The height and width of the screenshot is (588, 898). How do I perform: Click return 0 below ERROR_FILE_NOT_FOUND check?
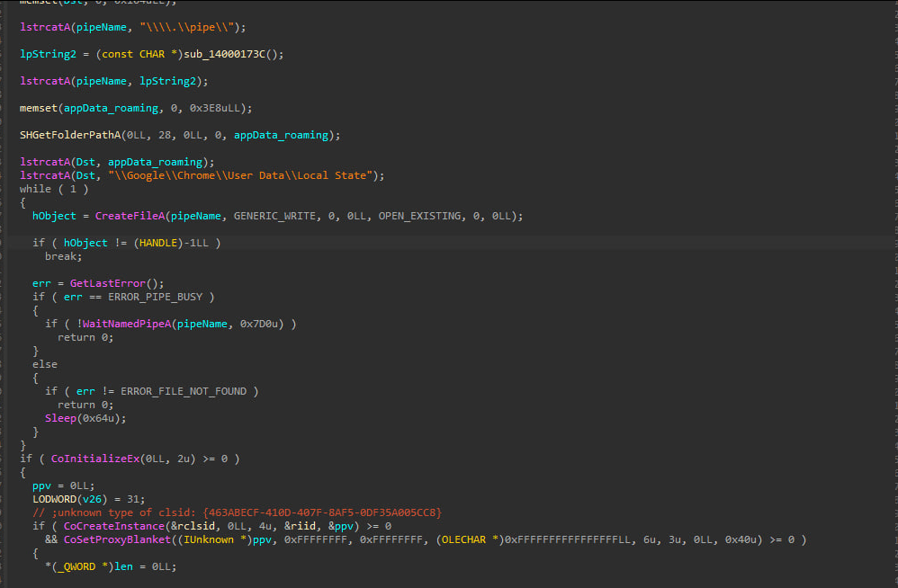click(x=85, y=405)
